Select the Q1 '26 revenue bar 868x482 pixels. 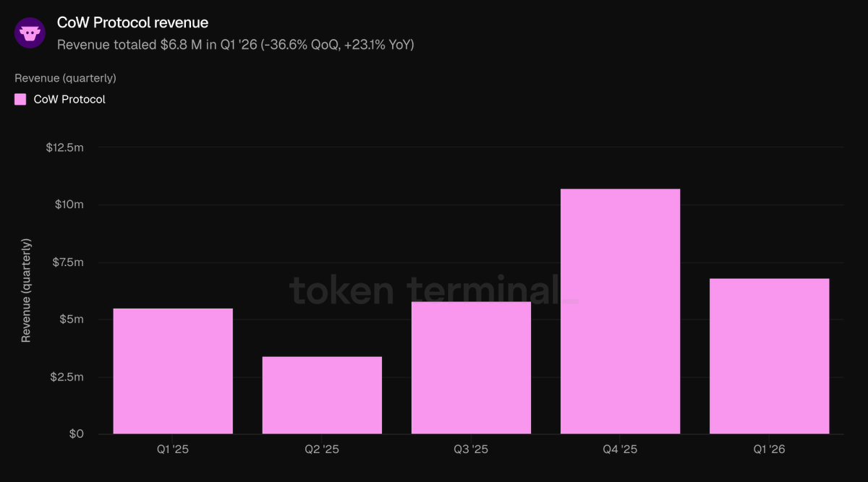tap(769, 356)
